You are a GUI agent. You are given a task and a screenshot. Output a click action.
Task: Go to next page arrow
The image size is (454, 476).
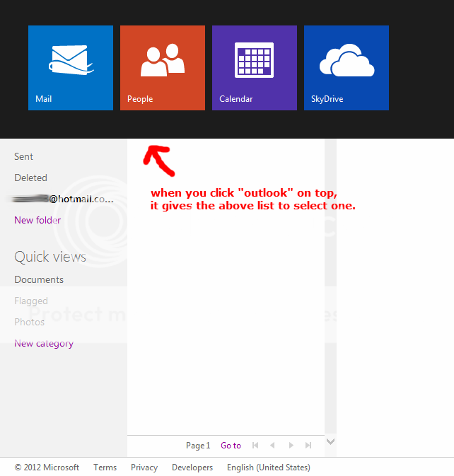[x=291, y=446]
